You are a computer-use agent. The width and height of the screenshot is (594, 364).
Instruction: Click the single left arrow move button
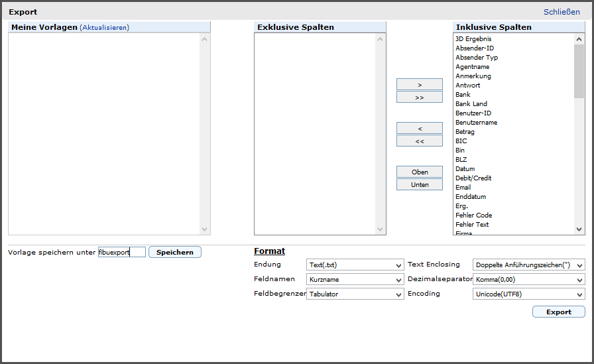(x=419, y=129)
